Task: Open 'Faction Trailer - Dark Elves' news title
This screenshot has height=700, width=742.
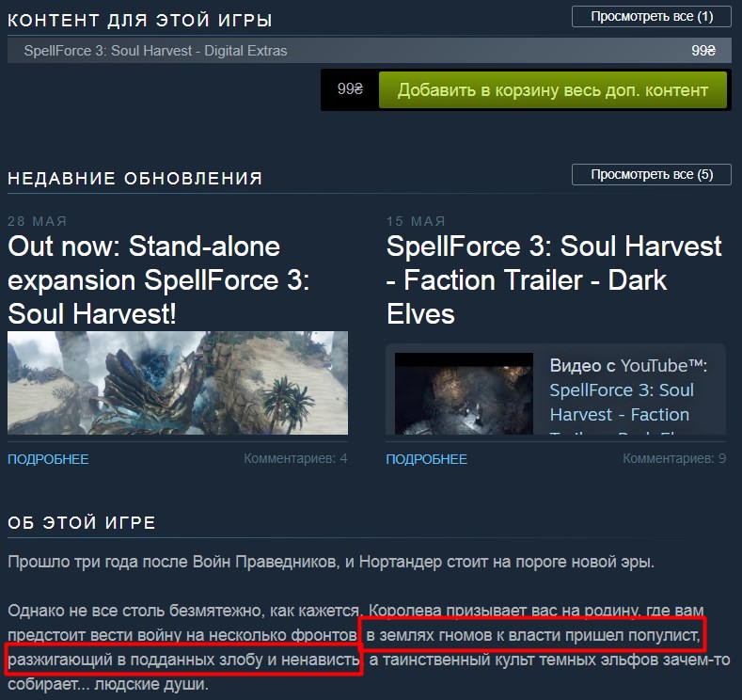Action: 554,279
